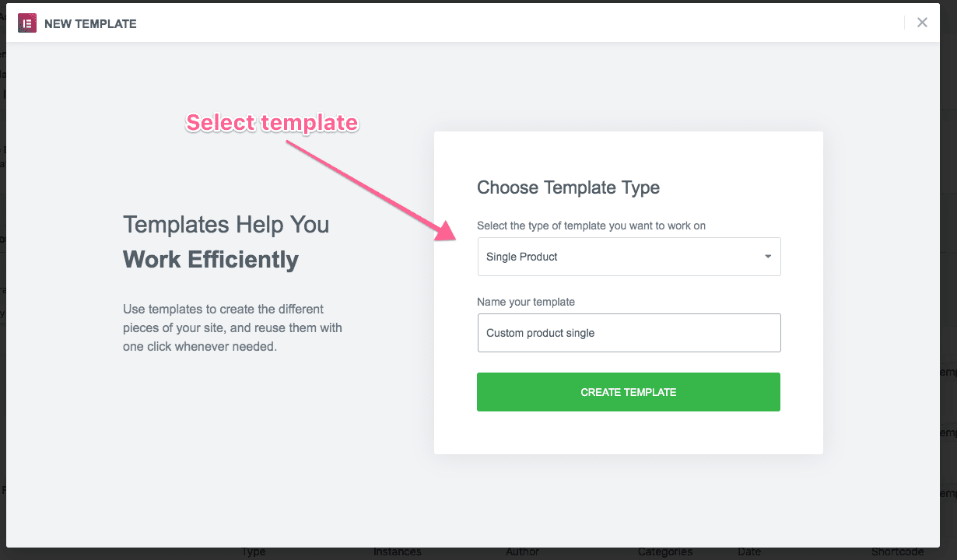Sort by the Categories column header

664,552
